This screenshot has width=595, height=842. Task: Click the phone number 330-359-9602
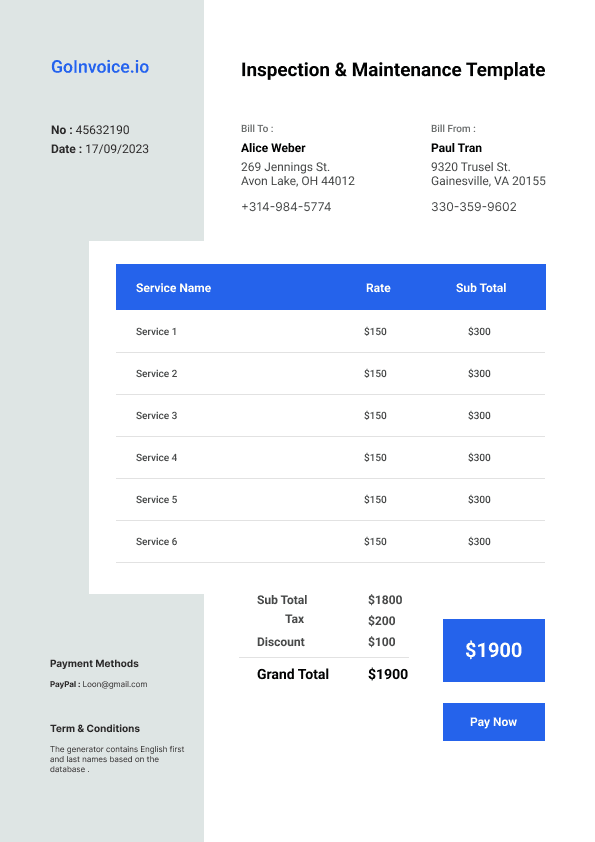pos(474,207)
